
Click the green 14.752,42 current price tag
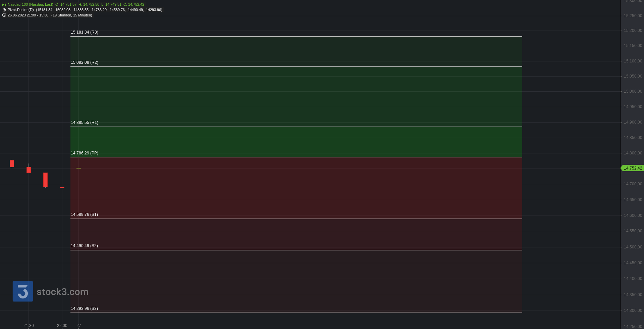tap(633, 168)
